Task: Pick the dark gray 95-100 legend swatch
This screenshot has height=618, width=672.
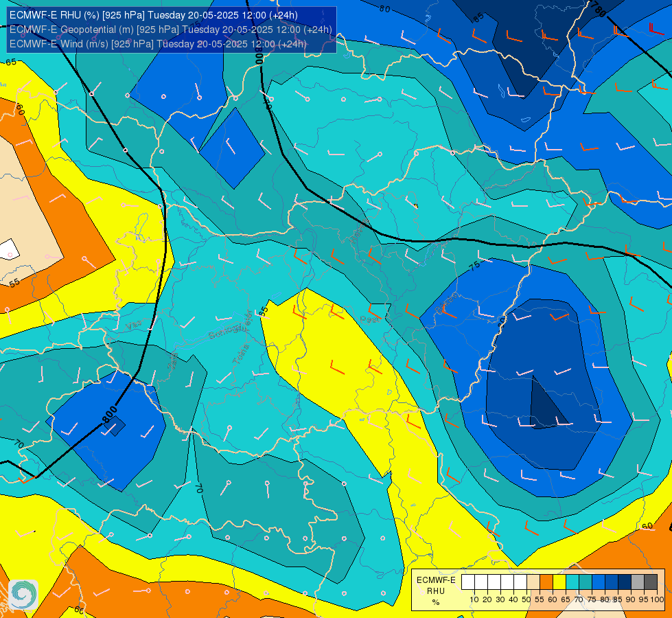Action: tap(651, 582)
